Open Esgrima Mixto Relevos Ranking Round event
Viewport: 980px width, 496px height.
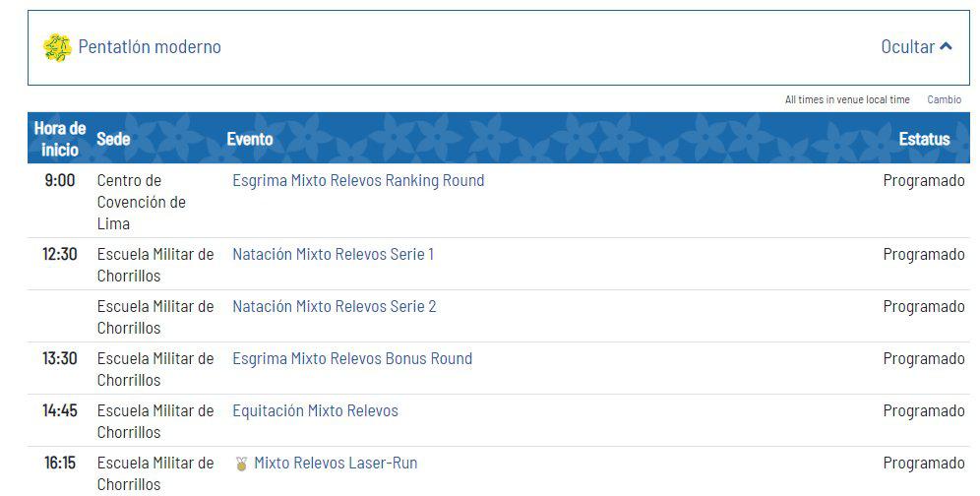pos(358,181)
